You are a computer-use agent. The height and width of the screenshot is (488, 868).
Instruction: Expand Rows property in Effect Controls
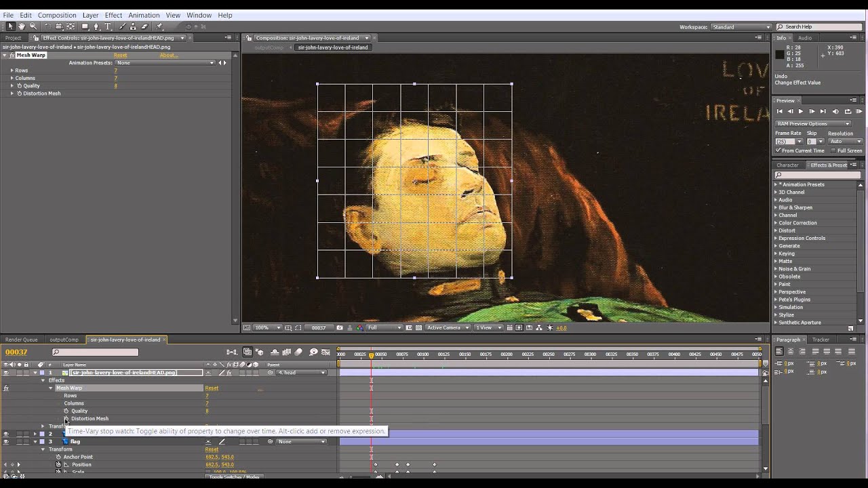click(x=12, y=70)
